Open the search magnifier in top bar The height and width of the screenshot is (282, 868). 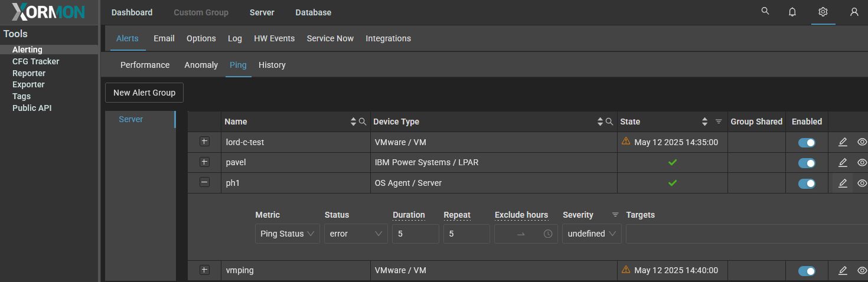coord(765,11)
